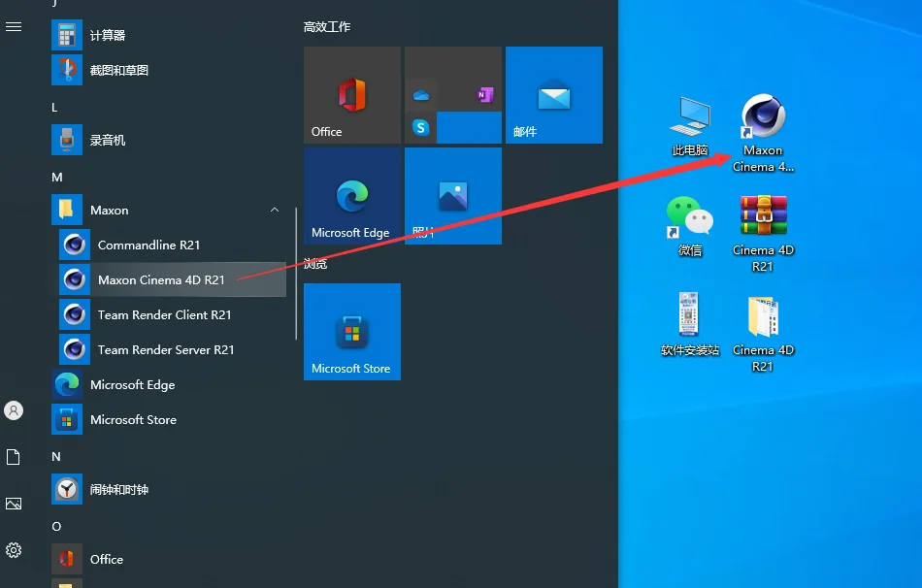Open Team Render Server R21

[x=172, y=350]
